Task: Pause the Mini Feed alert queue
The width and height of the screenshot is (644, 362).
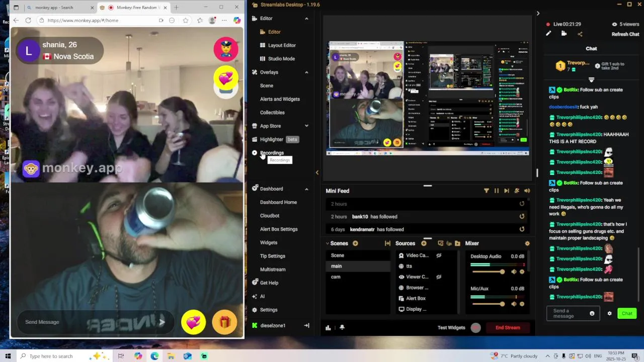Action: pos(497,191)
